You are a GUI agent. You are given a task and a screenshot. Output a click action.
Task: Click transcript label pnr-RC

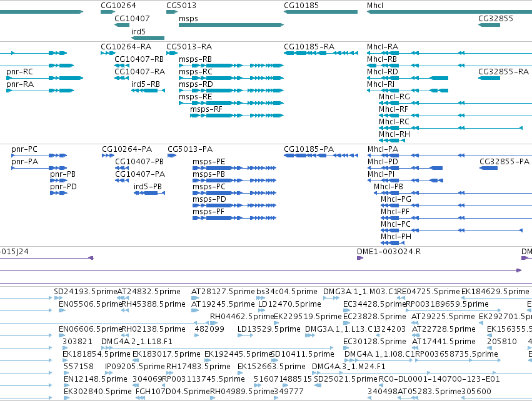click(x=19, y=72)
